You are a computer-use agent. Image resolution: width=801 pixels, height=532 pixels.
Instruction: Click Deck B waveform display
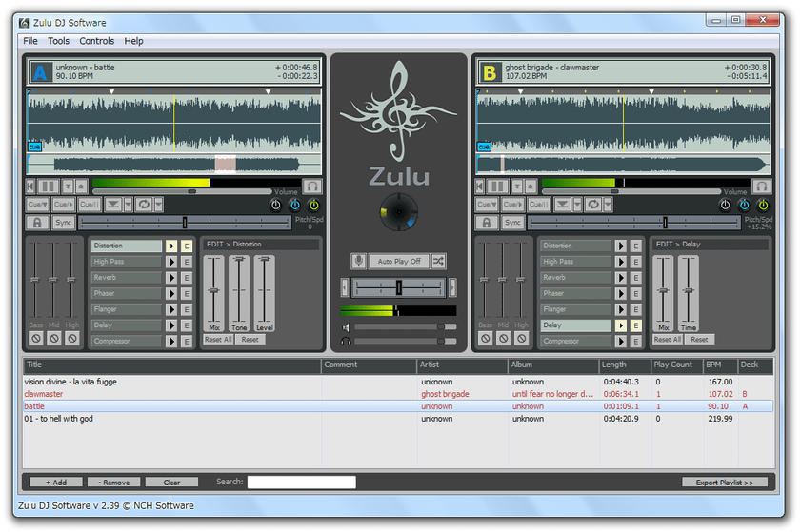623,123
